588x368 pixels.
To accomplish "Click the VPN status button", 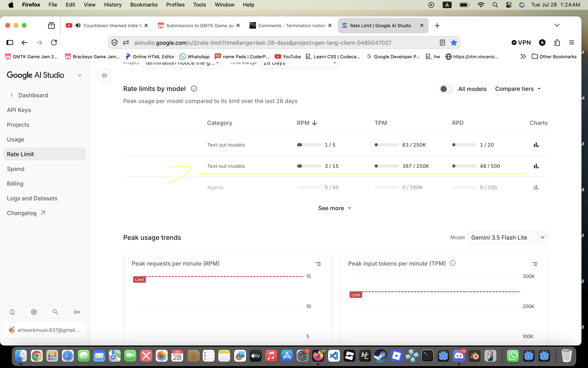I will pyautogui.click(x=521, y=43).
